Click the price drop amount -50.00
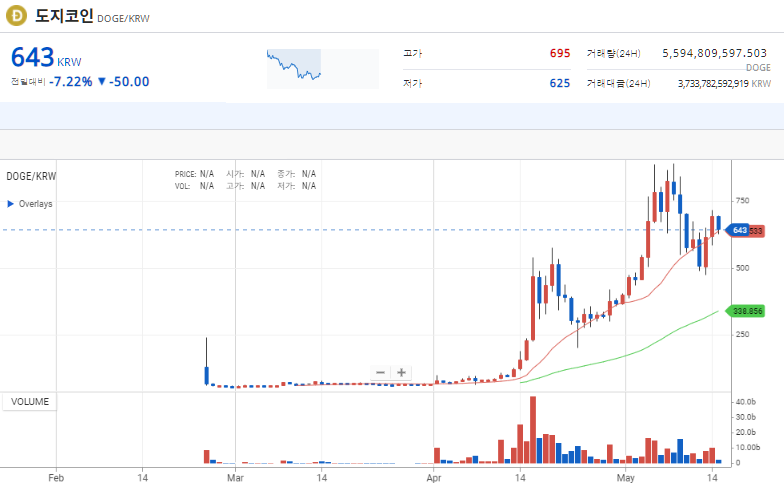The width and height of the screenshot is (784, 487). [129, 82]
